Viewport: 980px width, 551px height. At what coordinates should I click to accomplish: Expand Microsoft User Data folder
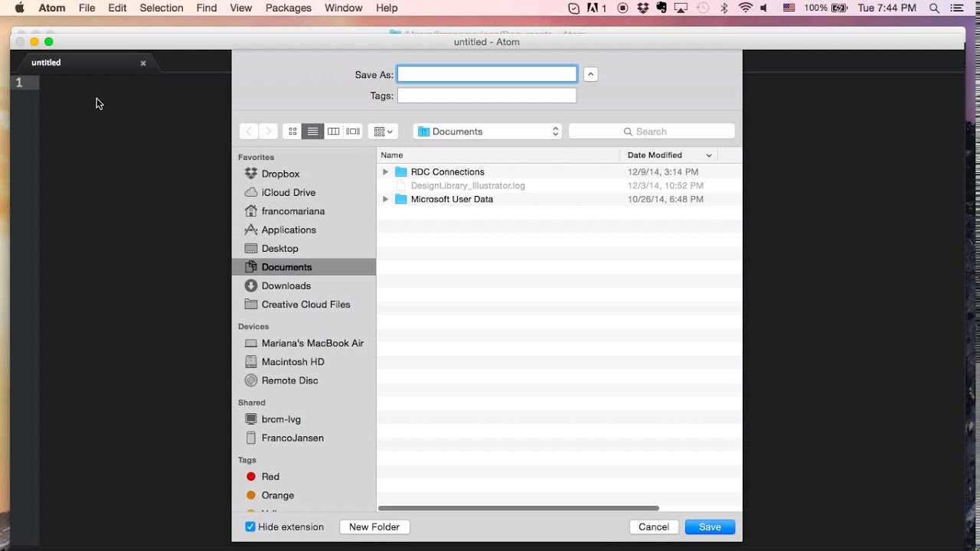coord(386,199)
